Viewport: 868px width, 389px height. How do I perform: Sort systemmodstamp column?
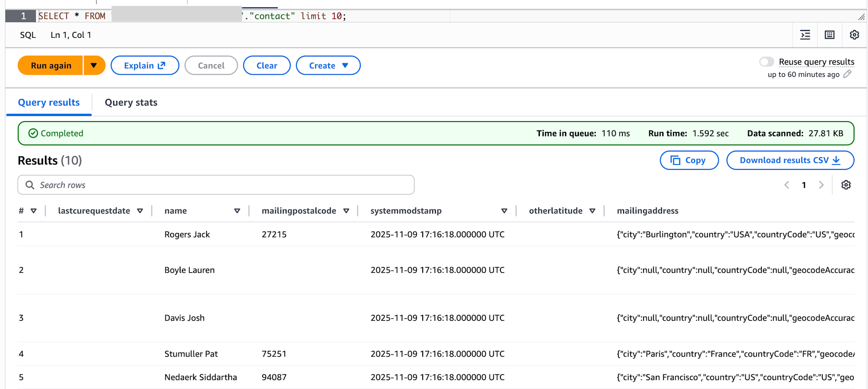point(504,211)
